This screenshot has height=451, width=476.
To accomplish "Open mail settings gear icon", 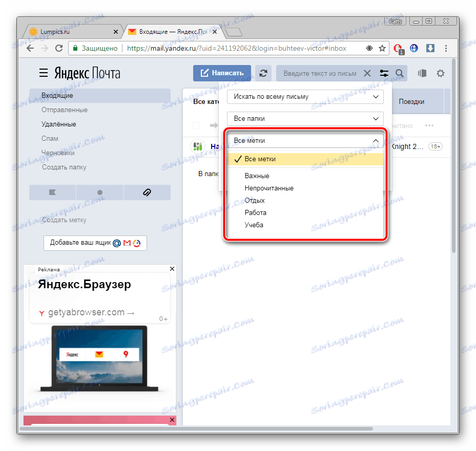I will (441, 73).
